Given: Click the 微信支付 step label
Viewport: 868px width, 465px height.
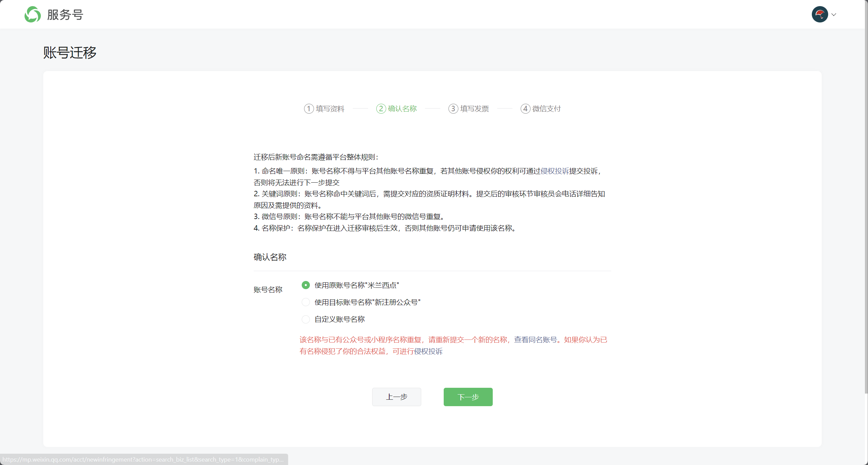Looking at the screenshot, I should click(546, 109).
